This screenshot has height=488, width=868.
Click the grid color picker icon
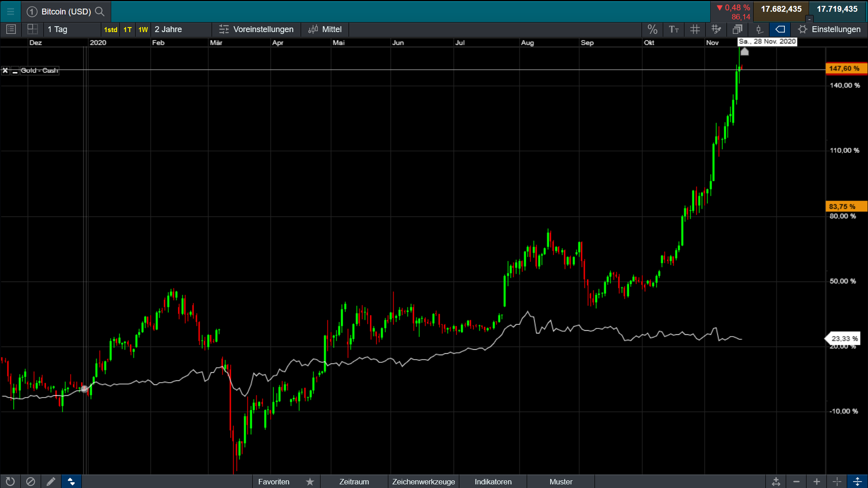(716, 29)
